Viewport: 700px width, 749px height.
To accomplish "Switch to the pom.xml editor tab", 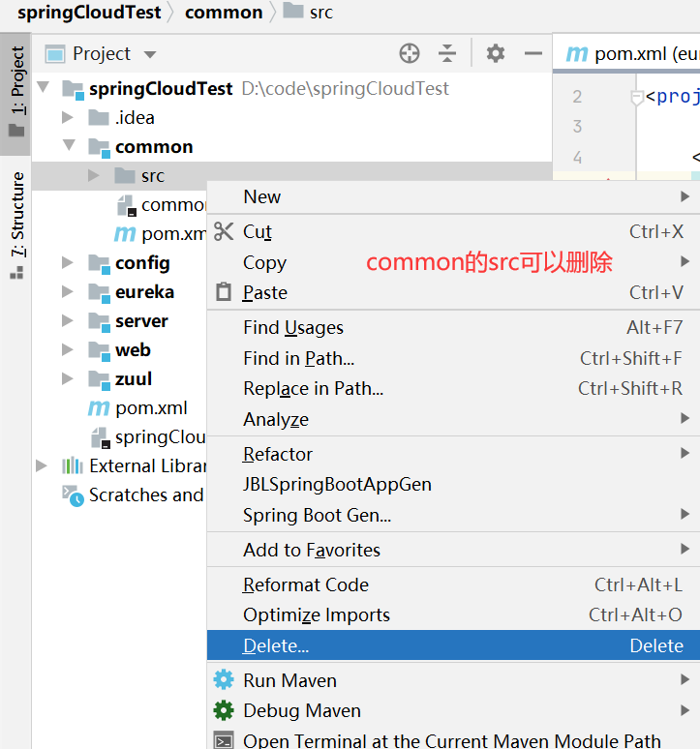I will pos(628,53).
